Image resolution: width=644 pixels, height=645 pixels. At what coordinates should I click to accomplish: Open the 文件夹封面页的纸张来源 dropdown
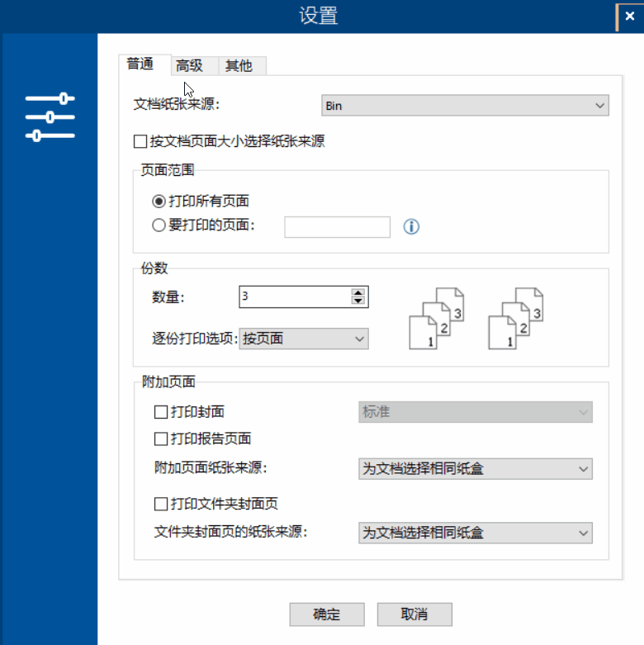click(x=476, y=533)
